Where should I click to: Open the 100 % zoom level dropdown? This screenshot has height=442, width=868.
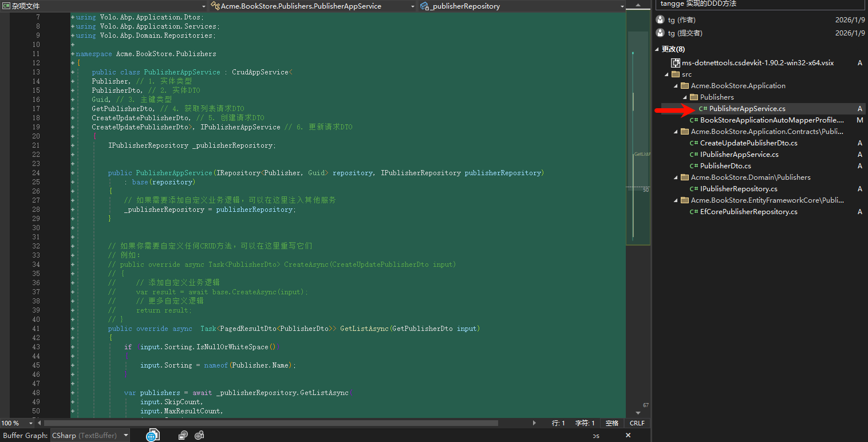(x=18, y=423)
